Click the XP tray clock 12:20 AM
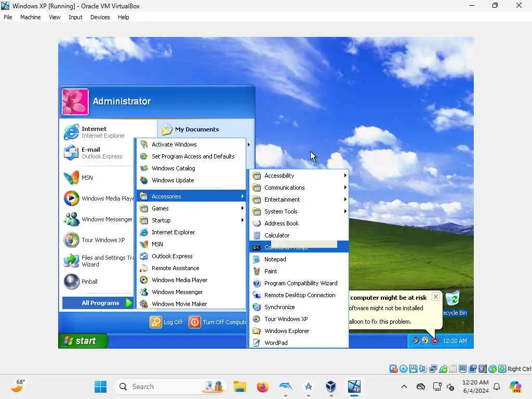The width and height of the screenshot is (532, 399). pos(455,341)
